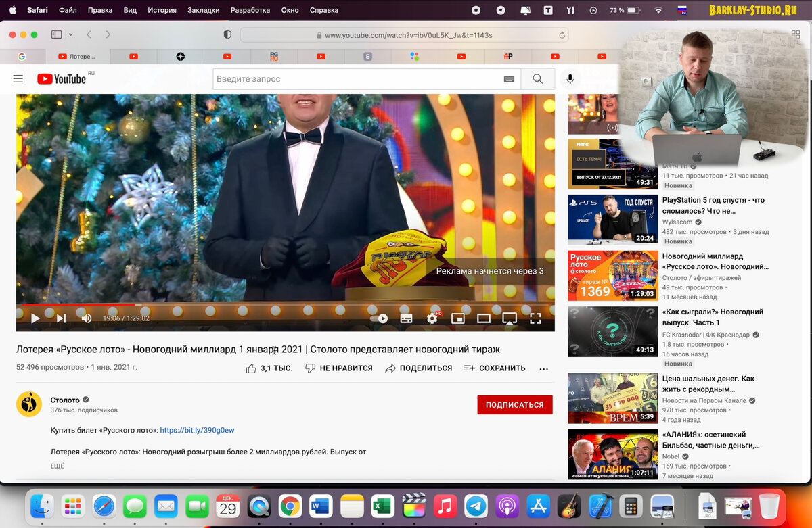Open «Как сыграли?» Новогодний выпуск title
The height and width of the screenshot is (528, 812).
click(x=713, y=317)
